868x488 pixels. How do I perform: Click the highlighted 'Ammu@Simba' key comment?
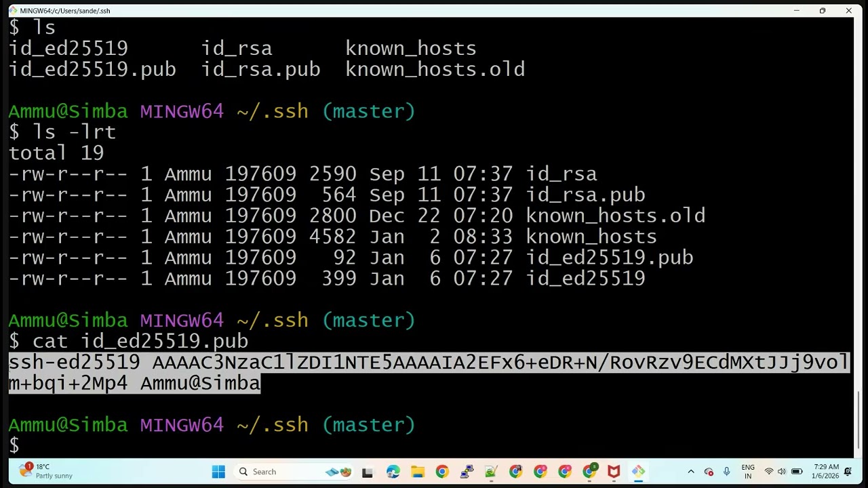[200, 384]
